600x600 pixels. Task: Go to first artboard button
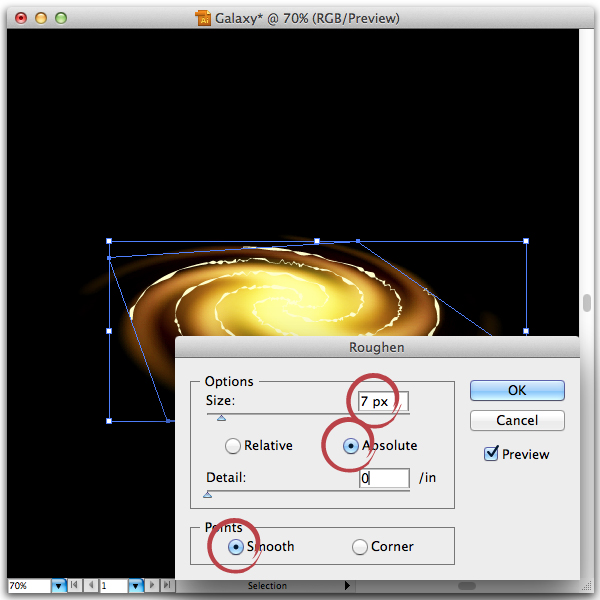coord(74,585)
